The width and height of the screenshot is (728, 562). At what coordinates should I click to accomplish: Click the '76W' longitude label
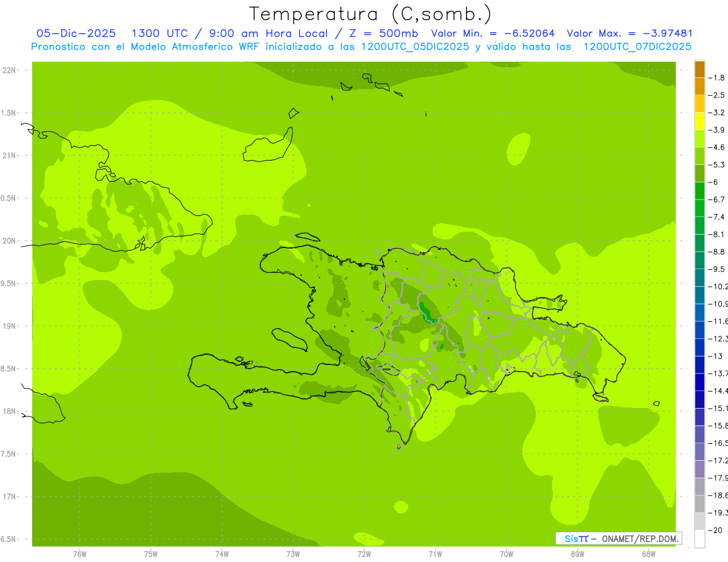click(x=79, y=554)
